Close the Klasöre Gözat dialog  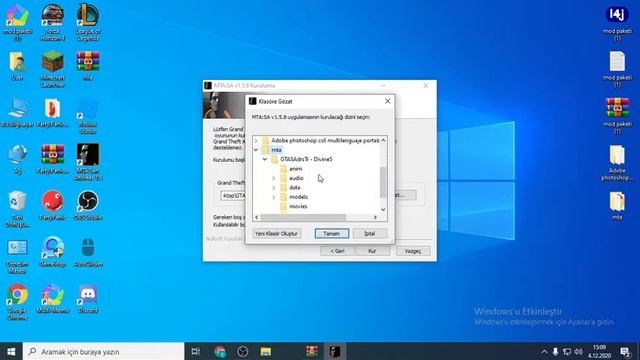pyautogui.click(x=387, y=101)
